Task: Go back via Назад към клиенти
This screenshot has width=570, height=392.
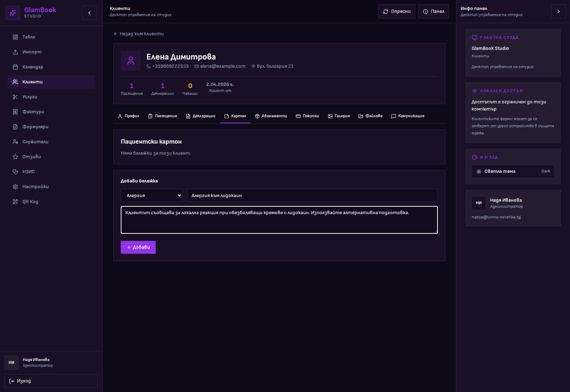Action: (x=139, y=34)
